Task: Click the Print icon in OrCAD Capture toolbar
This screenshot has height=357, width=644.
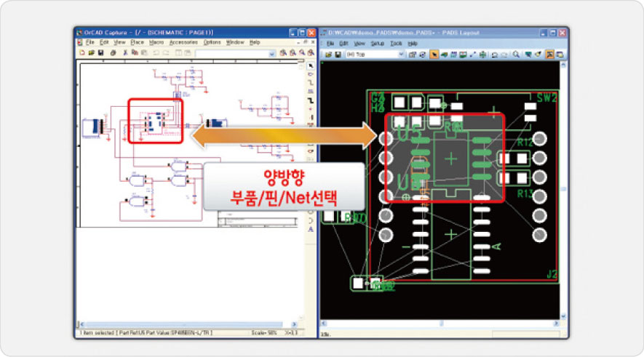Action: pyautogui.click(x=112, y=54)
